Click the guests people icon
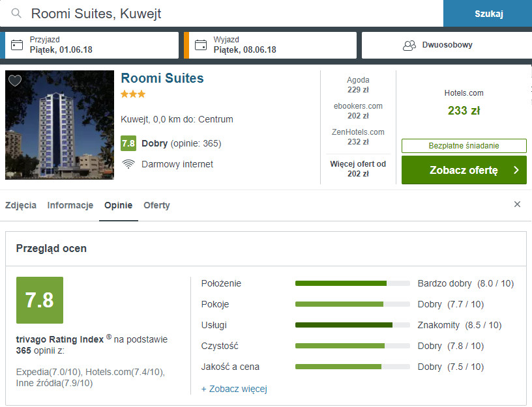The image size is (532, 407). pyautogui.click(x=409, y=45)
